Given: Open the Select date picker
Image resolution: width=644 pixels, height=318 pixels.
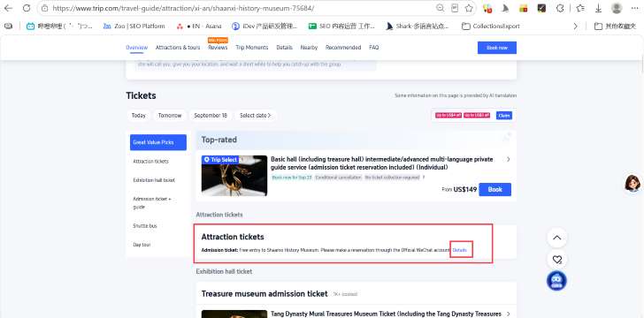Looking at the screenshot, I should point(256,116).
